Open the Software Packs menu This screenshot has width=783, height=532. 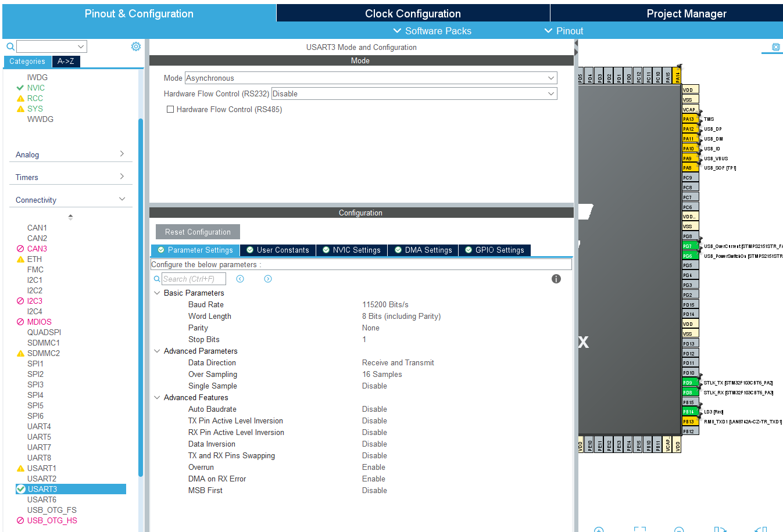pos(432,31)
